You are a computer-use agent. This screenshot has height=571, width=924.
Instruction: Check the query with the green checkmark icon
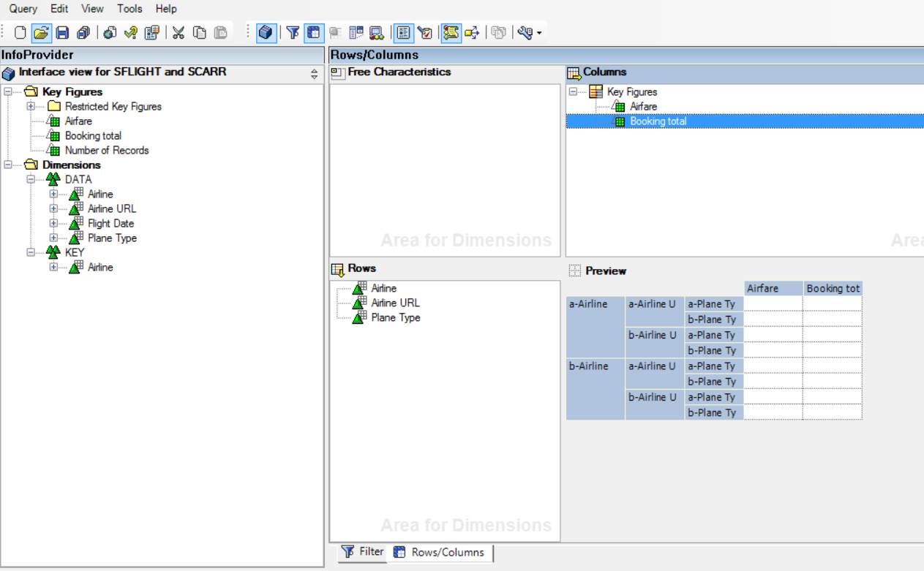tap(130, 32)
